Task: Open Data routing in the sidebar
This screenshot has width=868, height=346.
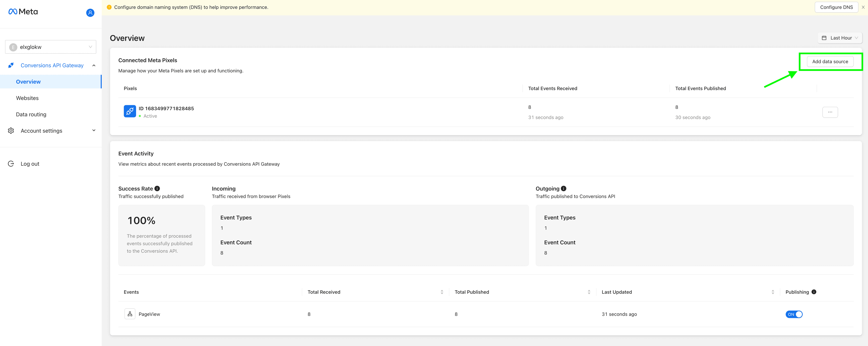Action: tap(31, 115)
